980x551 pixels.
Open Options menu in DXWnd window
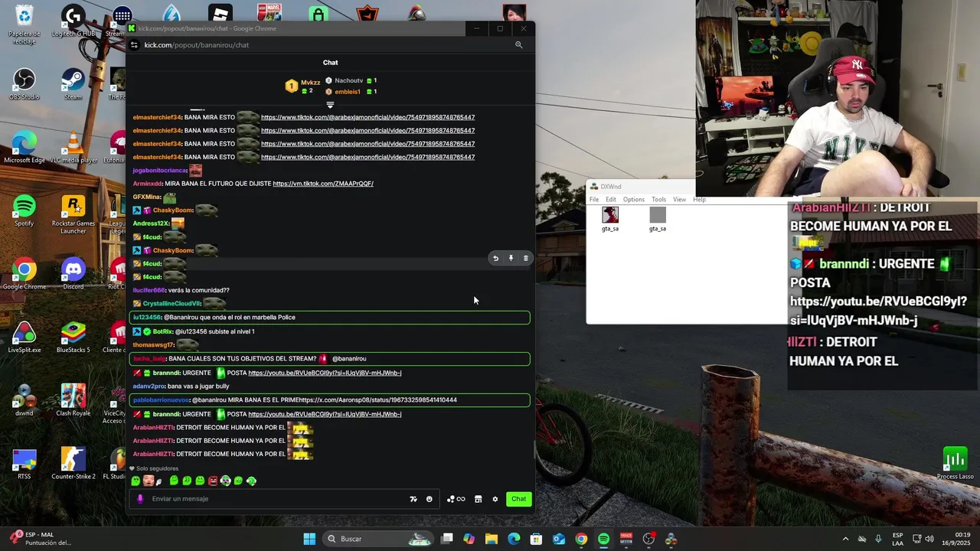pyautogui.click(x=634, y=200)
